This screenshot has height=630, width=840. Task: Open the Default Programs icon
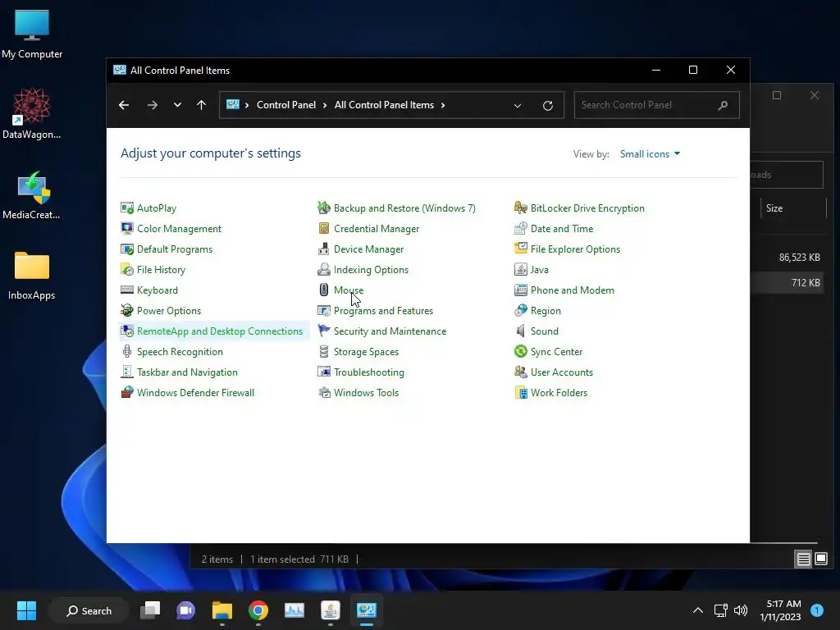[127, 249]
